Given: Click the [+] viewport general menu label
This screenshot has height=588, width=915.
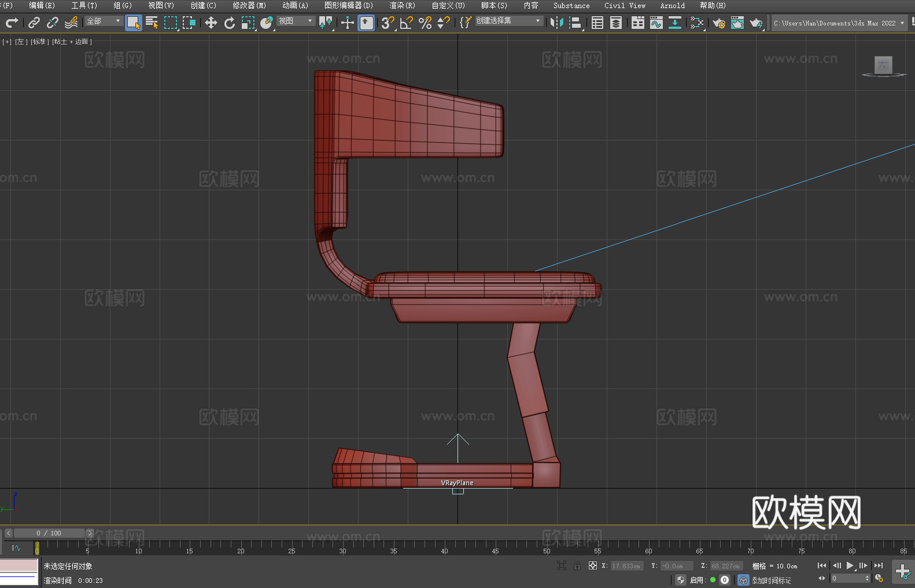Looking at the screenshot, I should [x=7, y=42].
